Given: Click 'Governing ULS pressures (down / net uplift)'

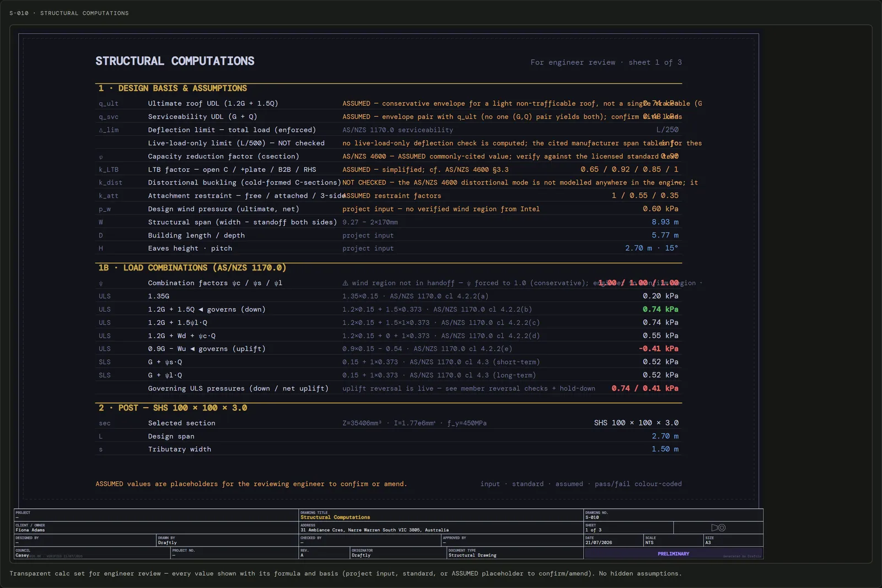Looking at the screenshot, I should click(238, 389).
